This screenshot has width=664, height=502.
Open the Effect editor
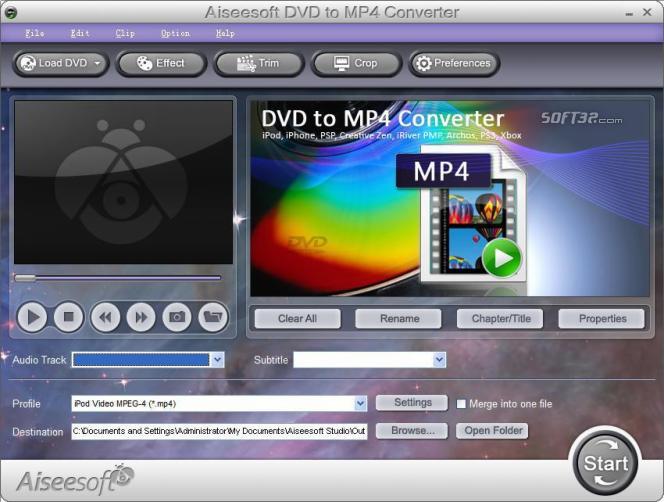pos(161,64)
